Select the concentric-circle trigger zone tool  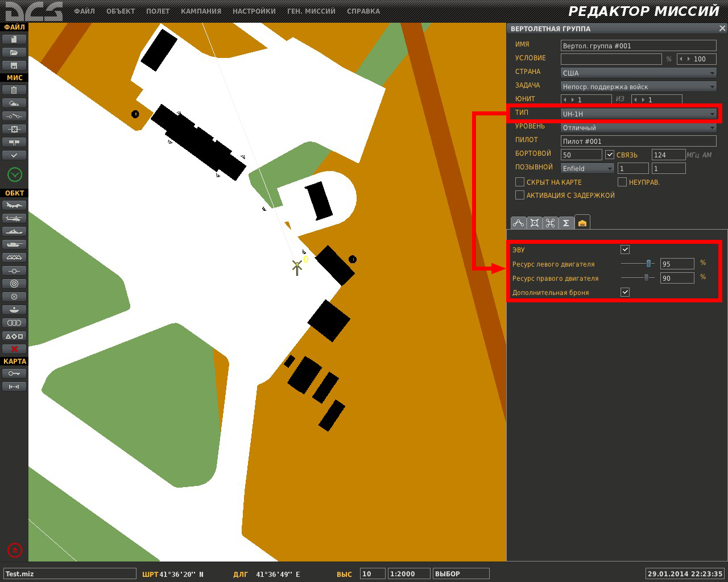14,284
